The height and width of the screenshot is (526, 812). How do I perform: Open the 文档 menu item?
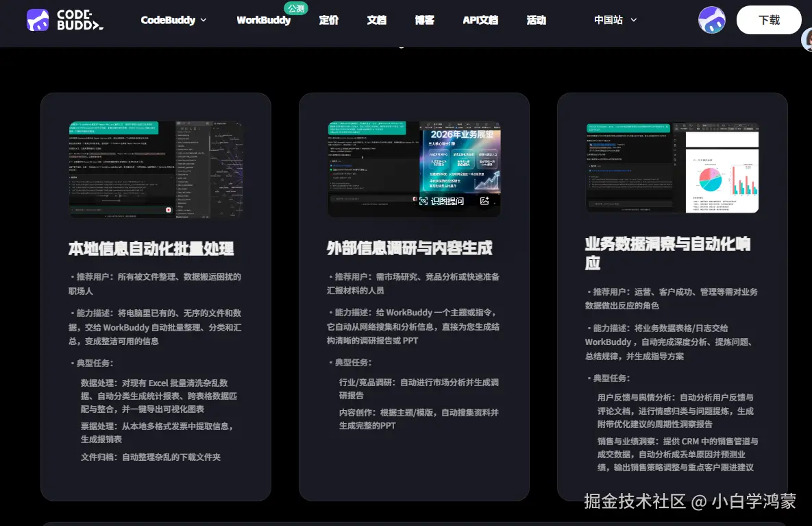(x=376, y=21)
